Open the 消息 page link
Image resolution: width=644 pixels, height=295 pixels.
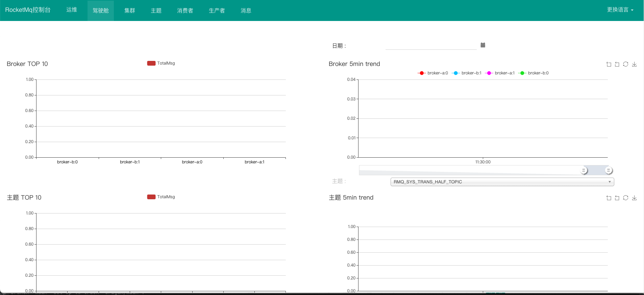tap(246, 10)
